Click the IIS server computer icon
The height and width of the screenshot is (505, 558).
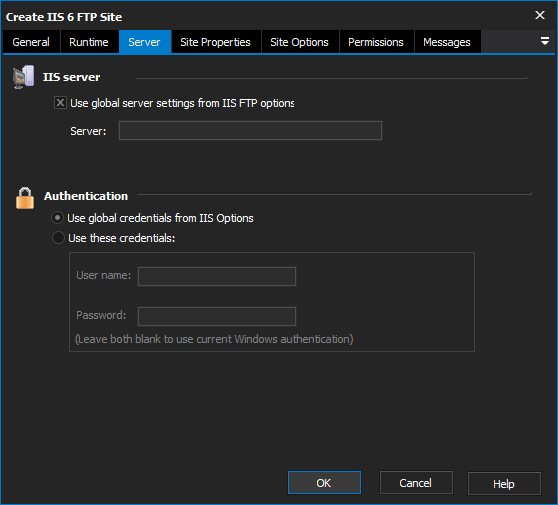pos(23,77)
